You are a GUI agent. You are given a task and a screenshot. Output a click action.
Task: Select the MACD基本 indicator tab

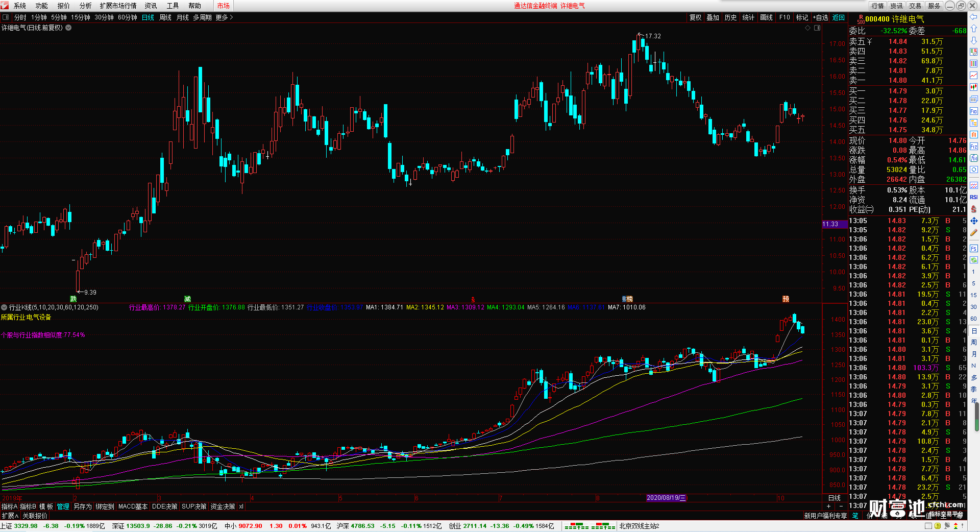pyautogui.click(x=133, y=506)
